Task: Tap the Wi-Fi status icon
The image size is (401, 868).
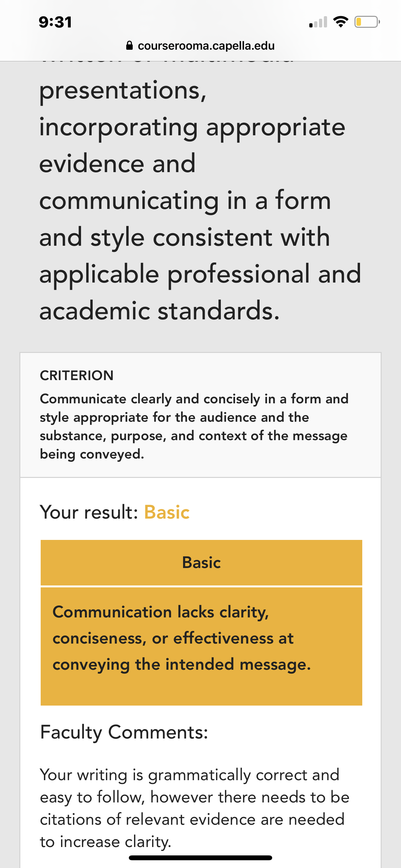Action: [340, 22]
